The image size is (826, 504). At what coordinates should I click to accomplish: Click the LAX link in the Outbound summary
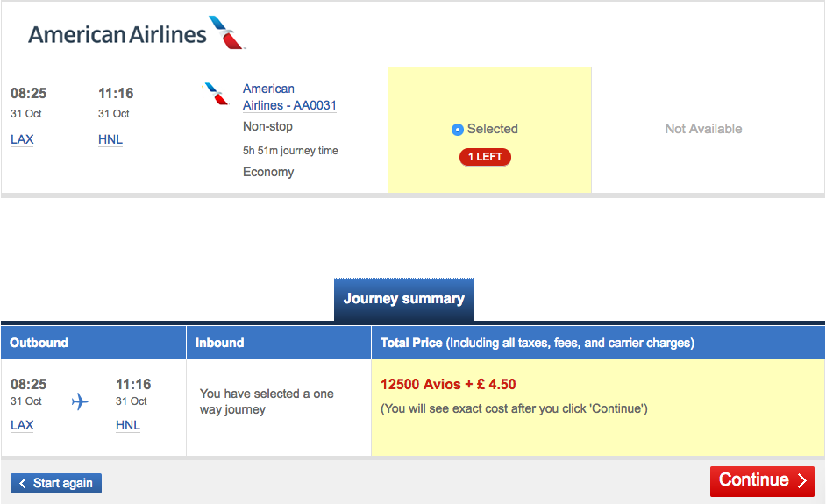pyautogui.click(x=22, y=425)
